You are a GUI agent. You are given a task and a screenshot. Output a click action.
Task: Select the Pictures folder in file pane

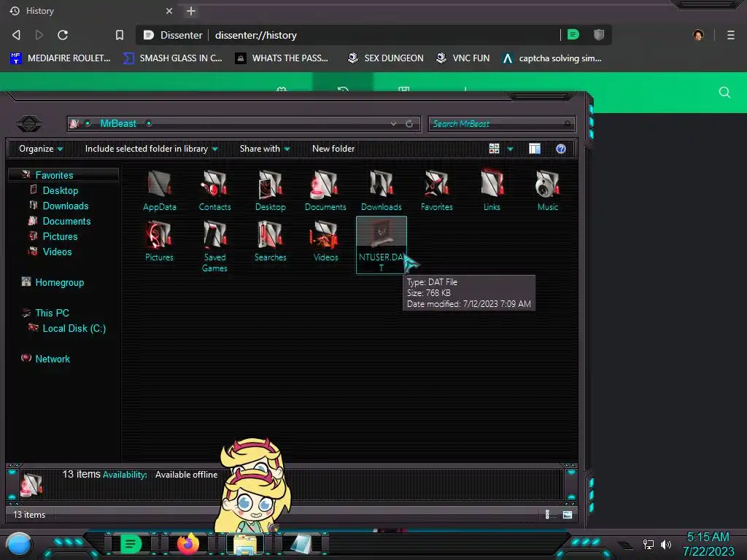click(159, 241)
